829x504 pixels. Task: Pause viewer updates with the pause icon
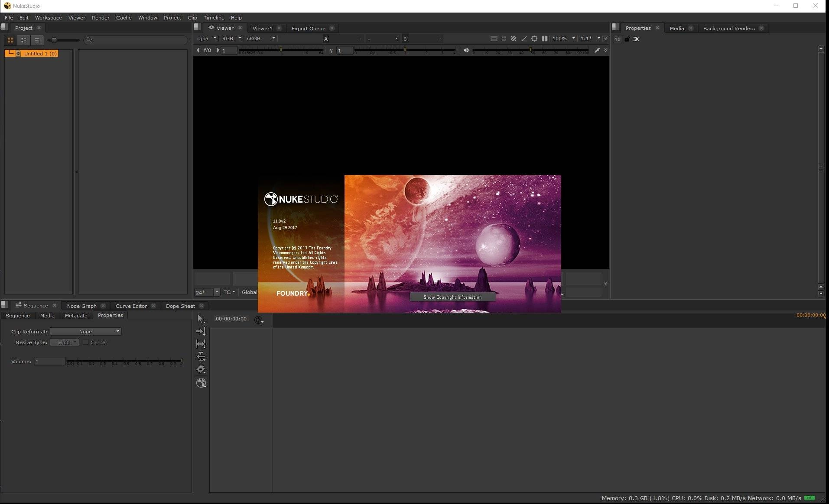pyautogui.click(x=545, y=39)
